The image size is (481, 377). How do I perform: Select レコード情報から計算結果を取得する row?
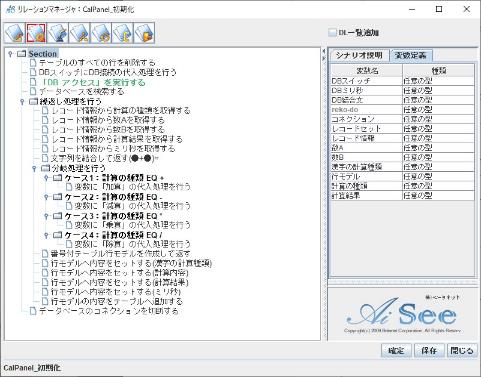117,139
